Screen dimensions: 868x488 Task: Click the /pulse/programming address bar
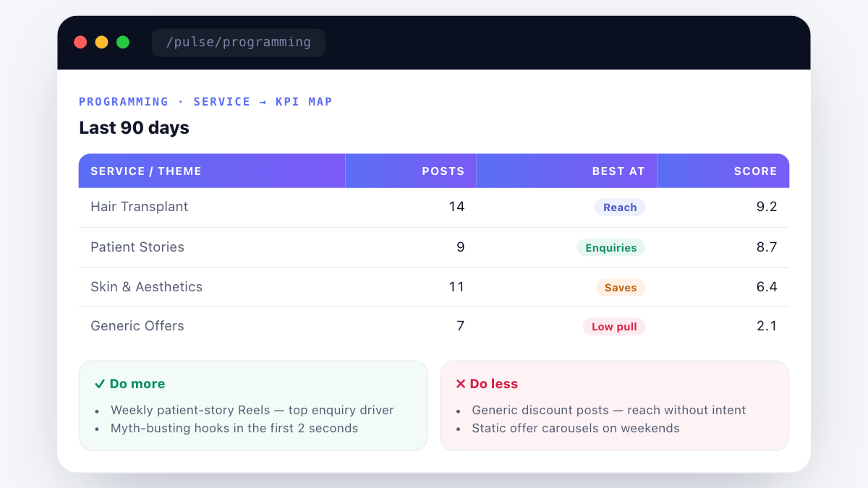pyautogui.click(x=239, y=43)
